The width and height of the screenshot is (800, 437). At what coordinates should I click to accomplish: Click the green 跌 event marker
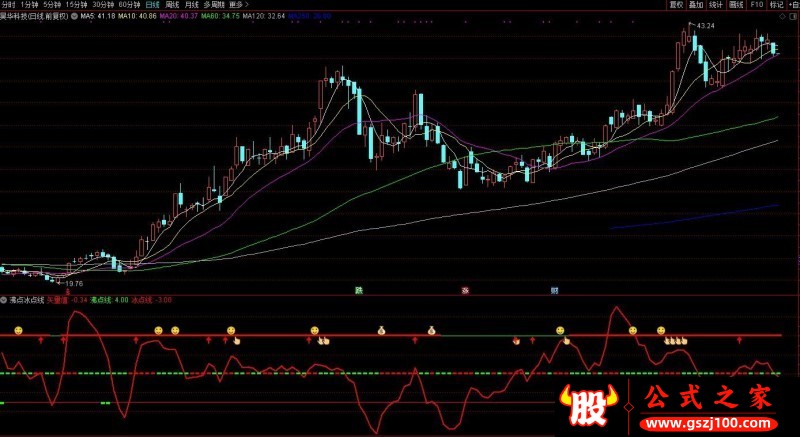359,291
